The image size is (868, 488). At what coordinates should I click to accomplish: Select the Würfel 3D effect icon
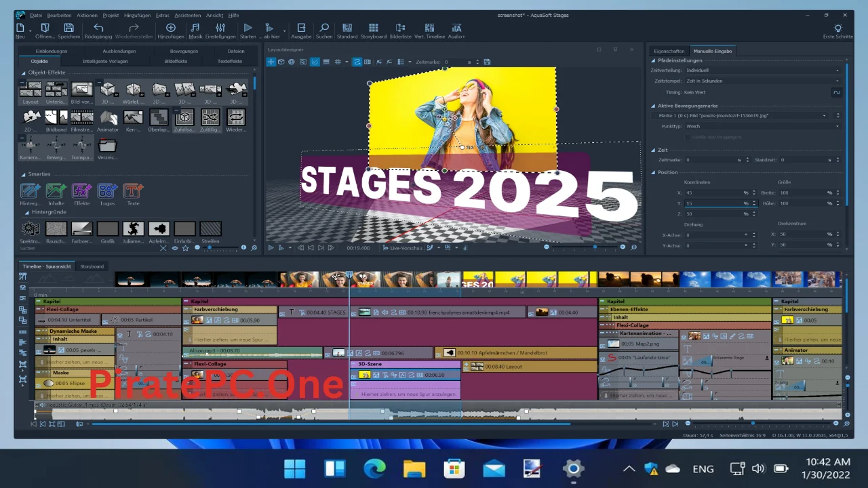point(134,93)
